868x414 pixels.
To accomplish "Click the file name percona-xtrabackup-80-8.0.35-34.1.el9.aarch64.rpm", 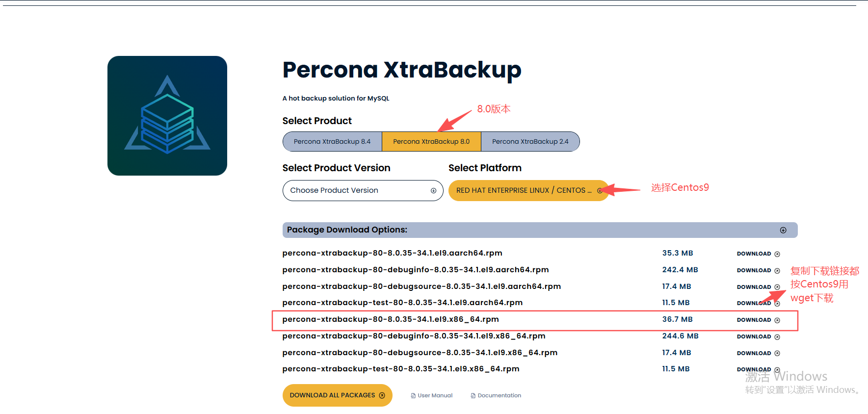I will pyautogui.click(x=392, y=253).
